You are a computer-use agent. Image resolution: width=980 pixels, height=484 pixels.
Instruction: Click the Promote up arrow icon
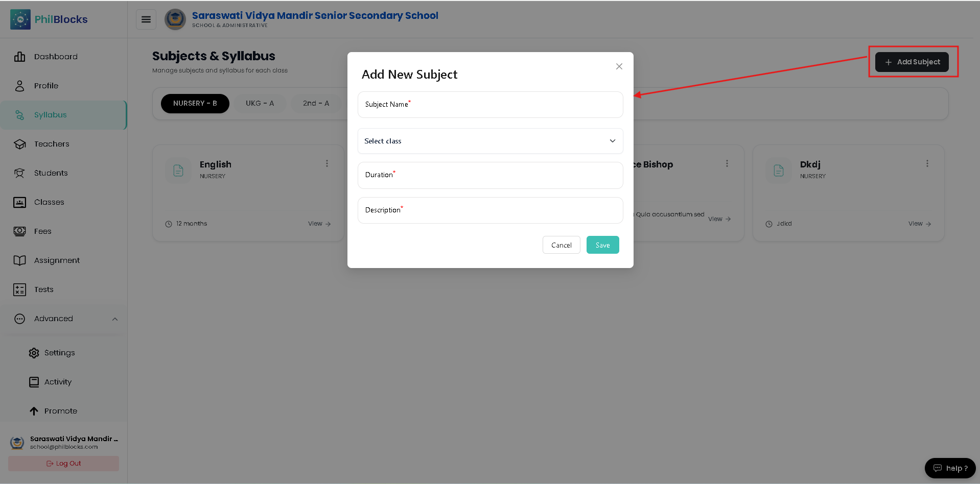coord(34,411)
